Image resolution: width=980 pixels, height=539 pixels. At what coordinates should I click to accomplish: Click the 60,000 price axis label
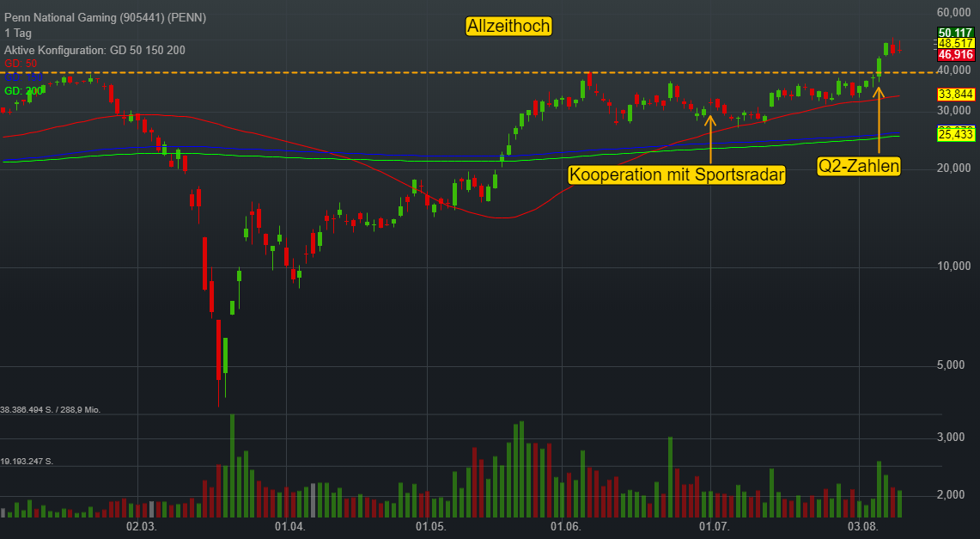(x=954, y=13)
